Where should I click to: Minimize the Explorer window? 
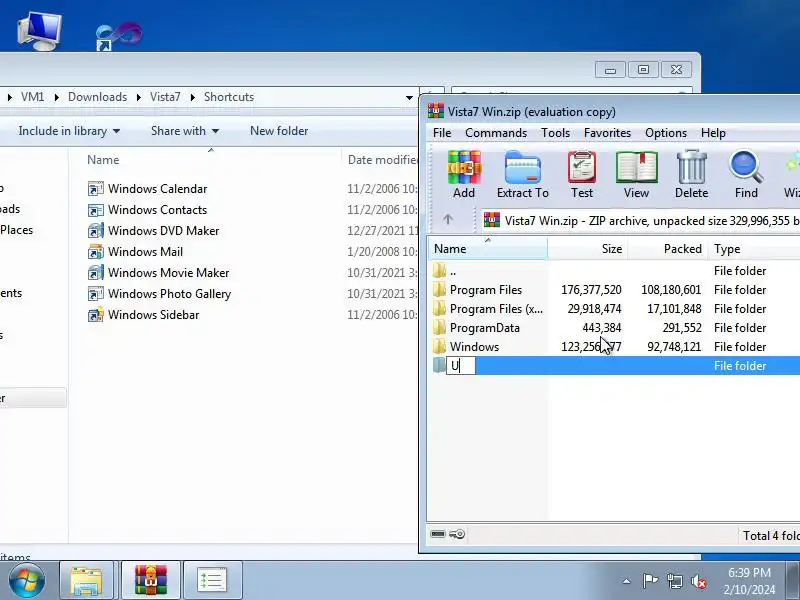click(610, 69)
